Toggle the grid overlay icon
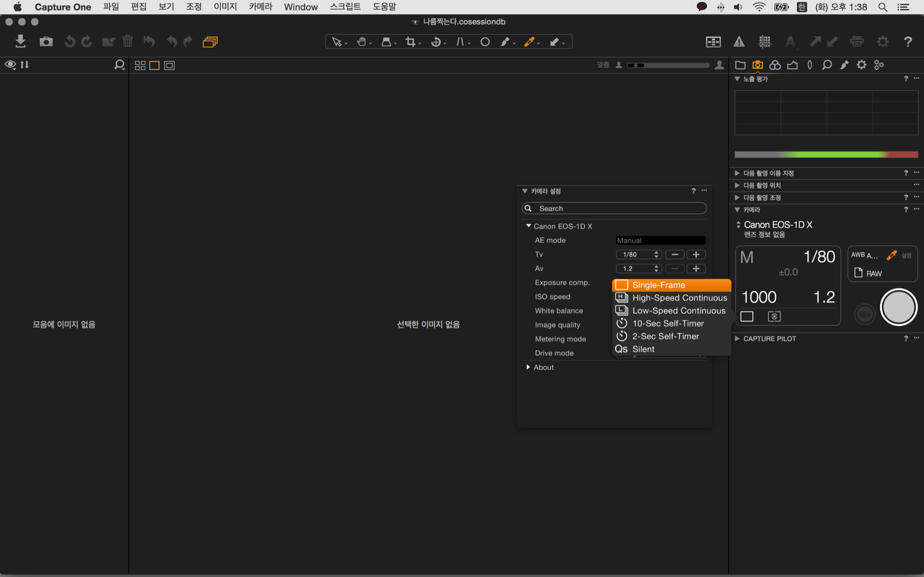 [x=764, y=42]
